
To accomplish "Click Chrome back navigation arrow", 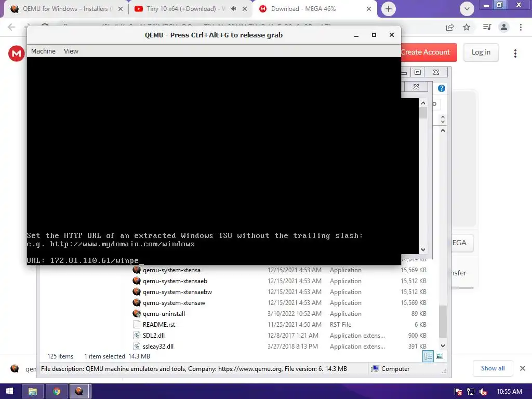I will pyautogui.click(x=11, y=27).
